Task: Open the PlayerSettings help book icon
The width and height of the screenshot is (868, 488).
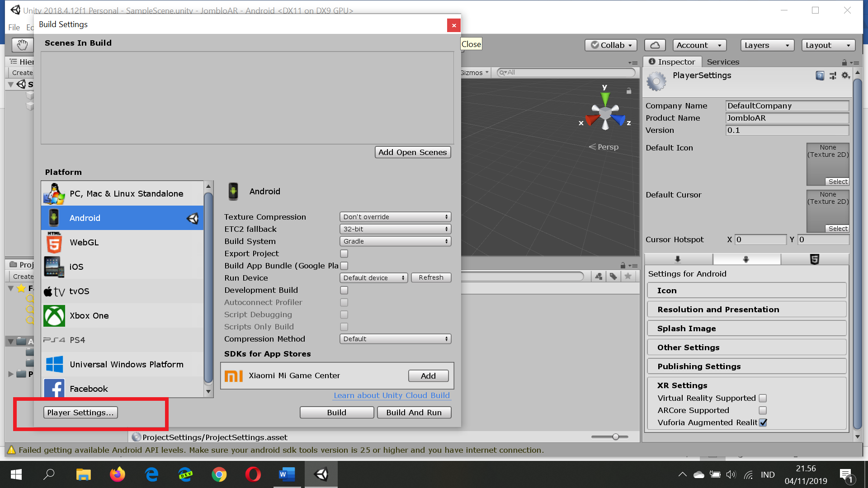Action: pyautogui.click(x=820, y=75)
